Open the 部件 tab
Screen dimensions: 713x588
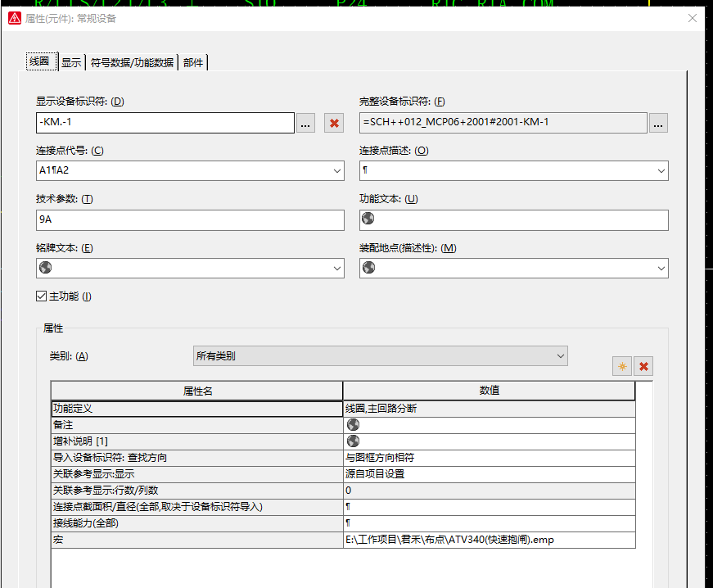193,62
